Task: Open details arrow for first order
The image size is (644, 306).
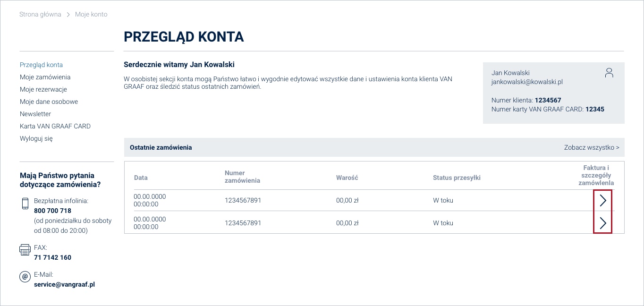Action: coord(602,201)
